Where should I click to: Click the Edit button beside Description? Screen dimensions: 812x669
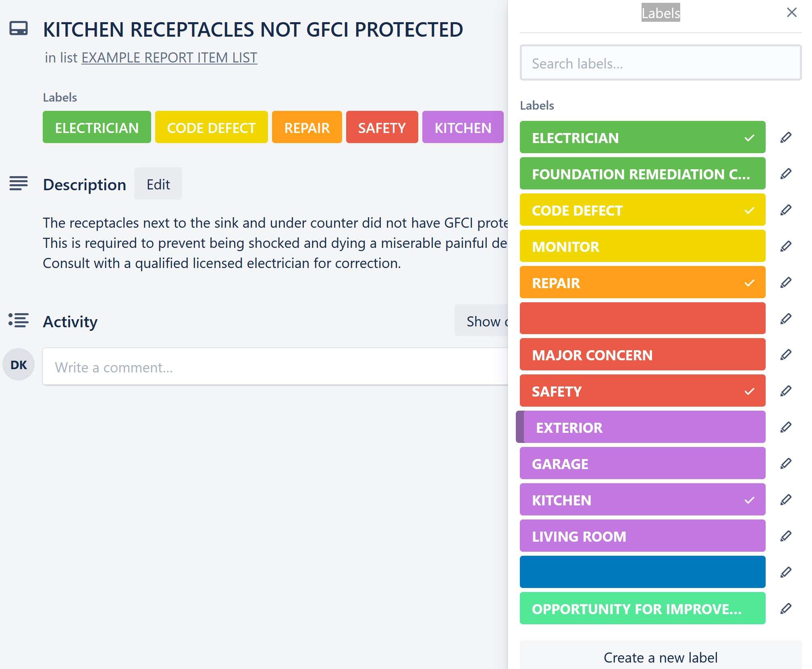pos(158,184)
